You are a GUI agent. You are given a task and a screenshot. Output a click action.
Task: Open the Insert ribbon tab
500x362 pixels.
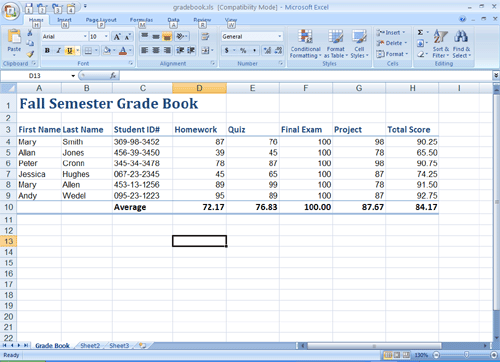click(x=64, y=20)
